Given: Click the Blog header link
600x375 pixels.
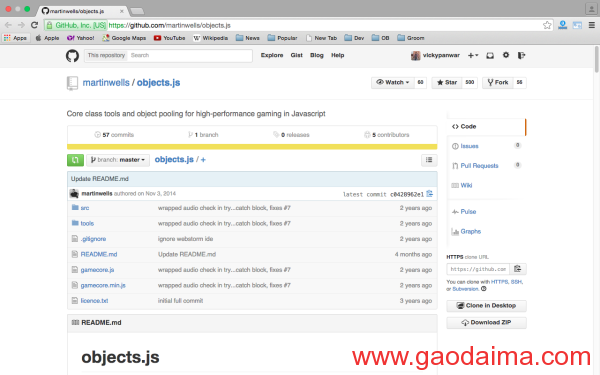Looking at the screenshot, I should pos(316,55).
